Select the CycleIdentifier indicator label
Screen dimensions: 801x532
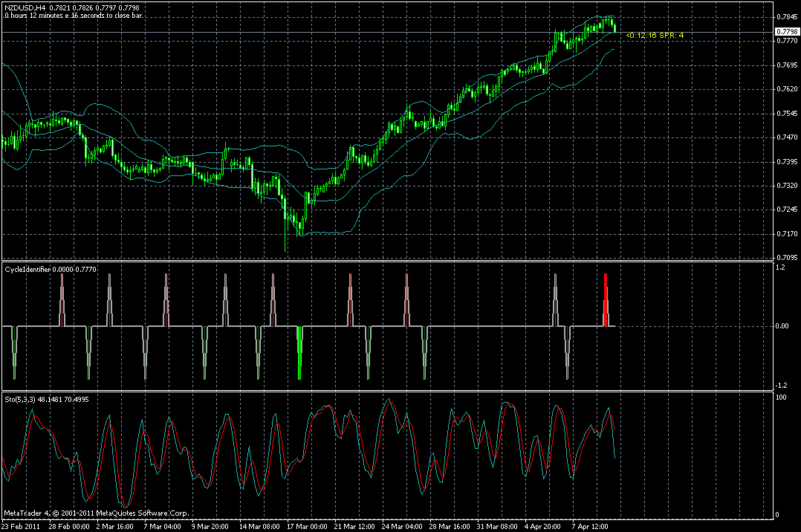tap(51, 269)
